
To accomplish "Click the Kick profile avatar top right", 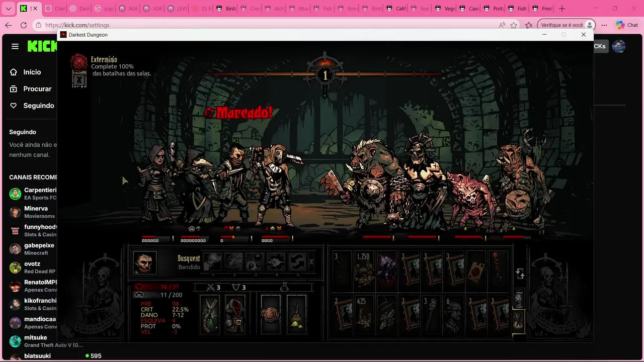I will coord(619,46).
